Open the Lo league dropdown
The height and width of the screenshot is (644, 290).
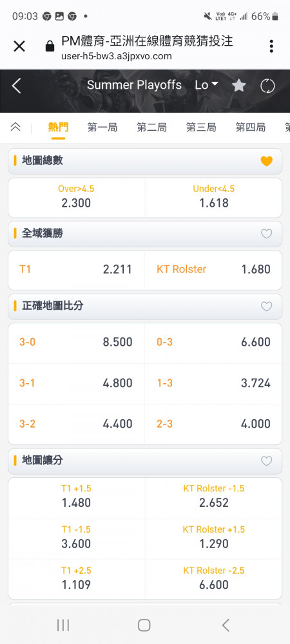tap(206, 85)
